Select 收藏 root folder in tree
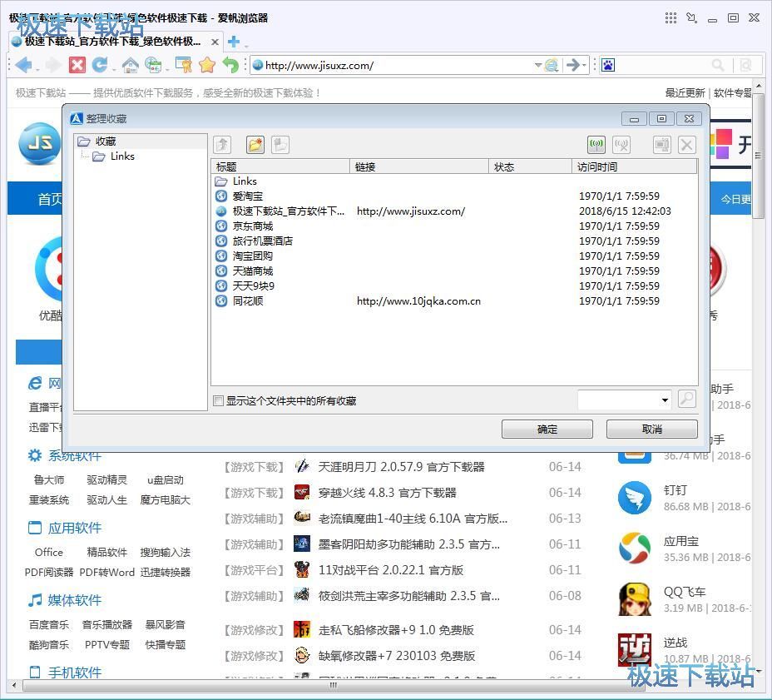This screenshot has width=772, height=700. coord(106,141)
